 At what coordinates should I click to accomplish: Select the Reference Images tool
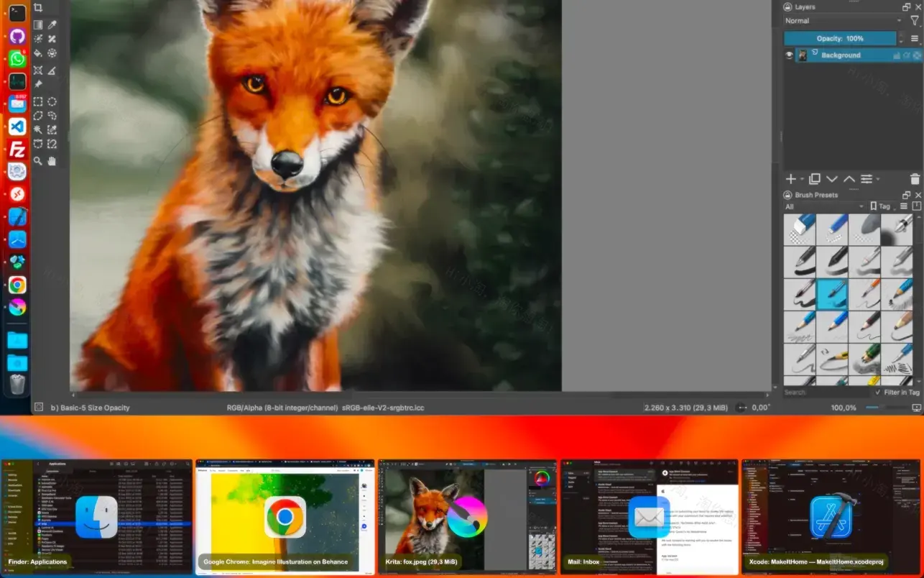(38, 83)
